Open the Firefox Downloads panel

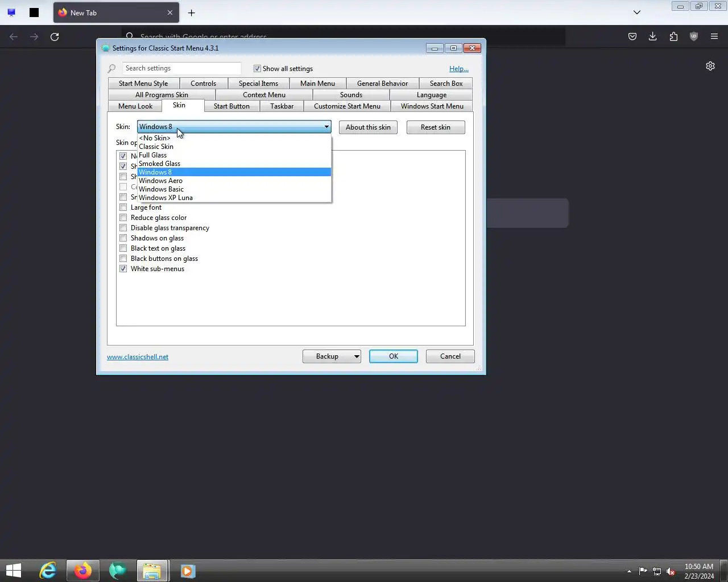click(x=652, y=36)
